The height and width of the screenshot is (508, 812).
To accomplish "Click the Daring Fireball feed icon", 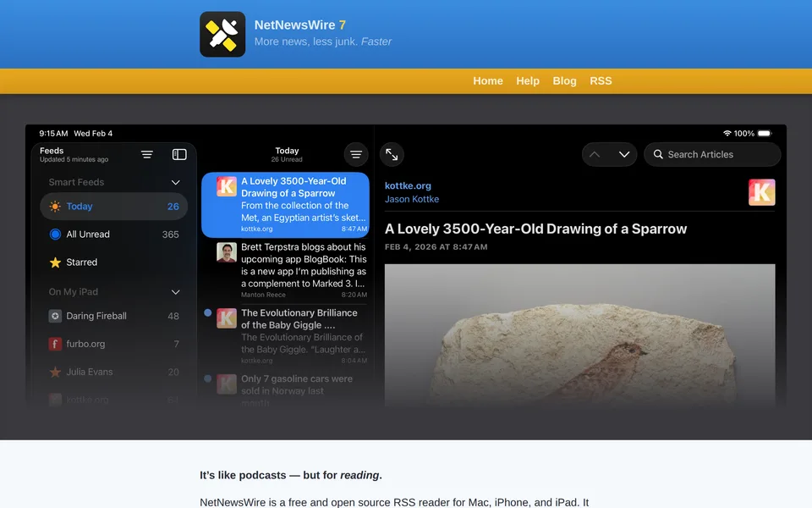I will [x=55, y=316].
